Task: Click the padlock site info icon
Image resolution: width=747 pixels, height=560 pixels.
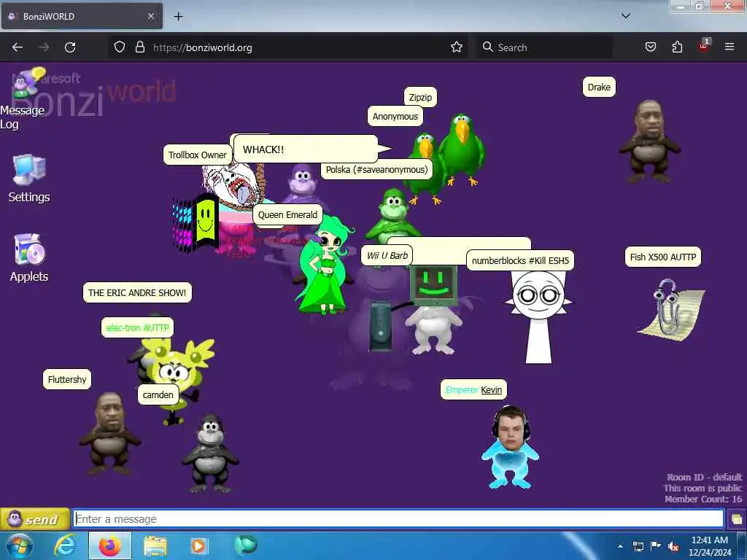Action: point(139,47)
